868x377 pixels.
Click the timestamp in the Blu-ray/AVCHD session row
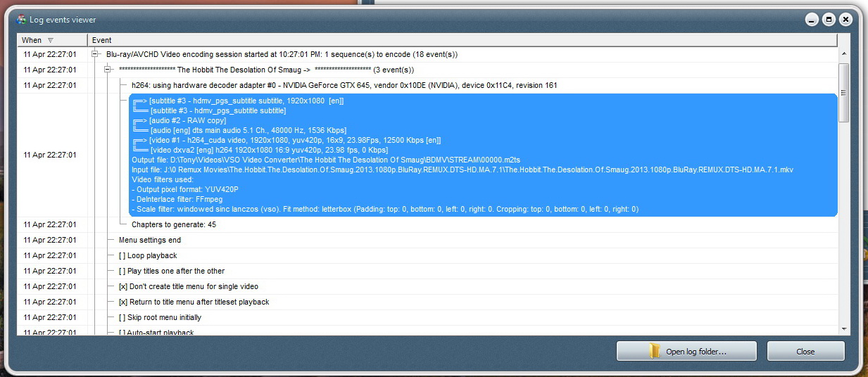click(50, 54)
